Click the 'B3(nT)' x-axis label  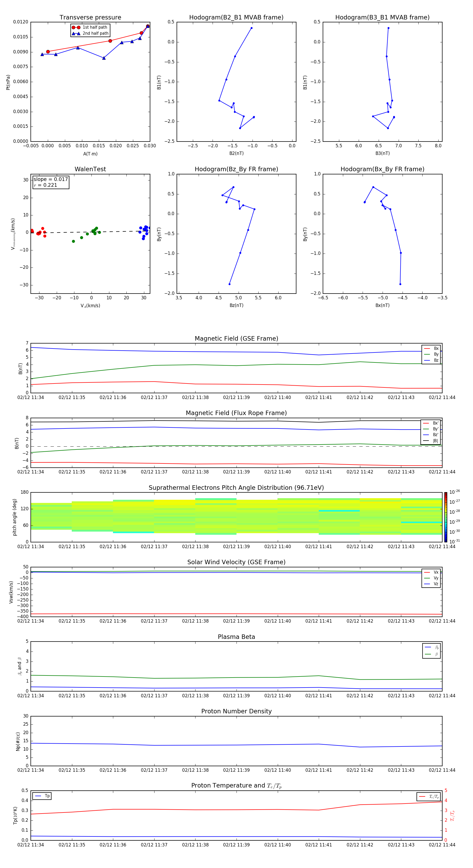[x=382, y=153]
